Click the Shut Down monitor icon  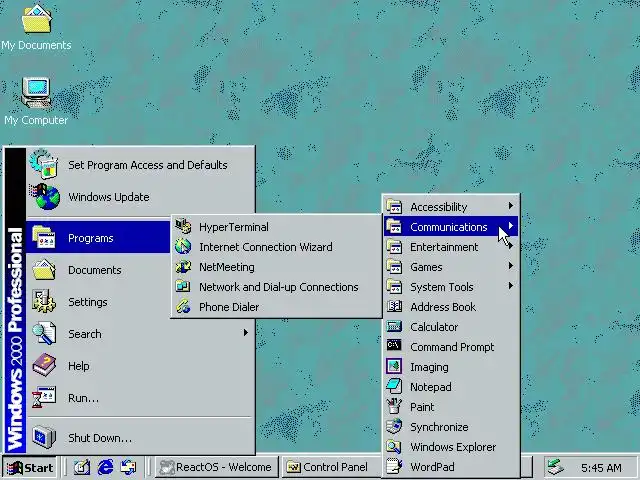tap(44, 437)
